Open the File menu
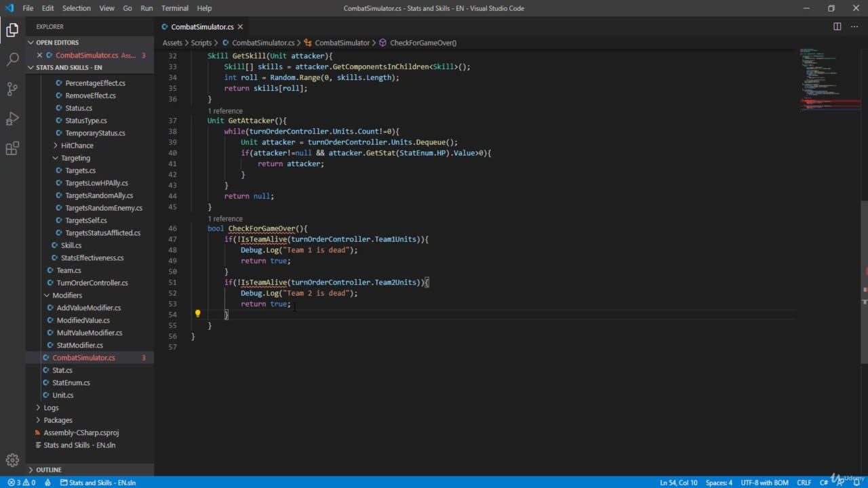The width and height of the screenshot is (868, 488). 28,8
